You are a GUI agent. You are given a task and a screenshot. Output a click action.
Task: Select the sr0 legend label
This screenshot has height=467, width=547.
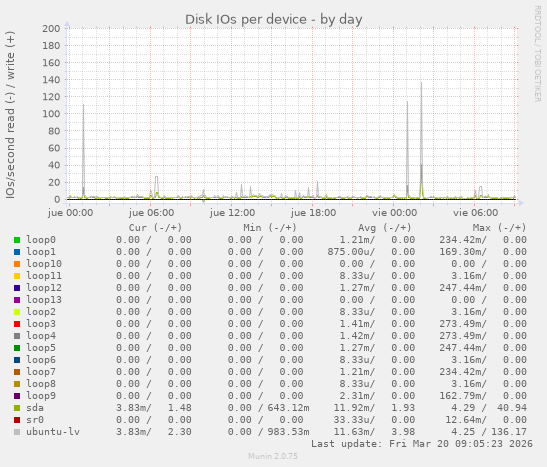35,420
